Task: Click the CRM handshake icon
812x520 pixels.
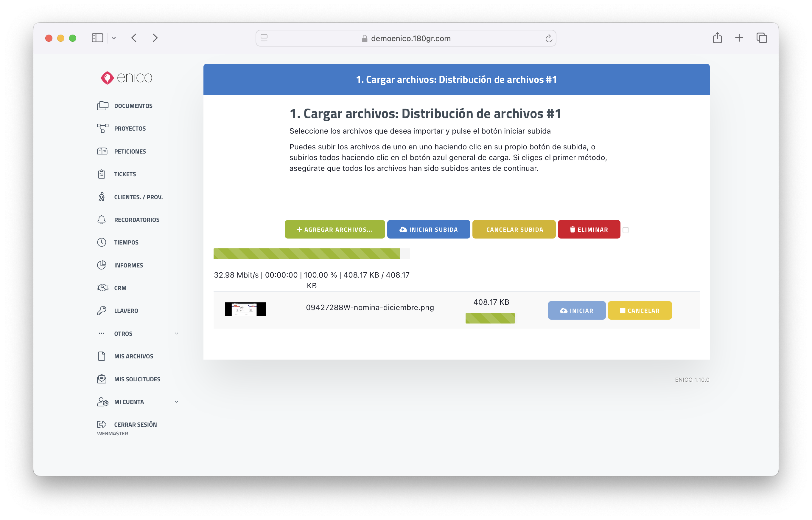Action: 102,288
